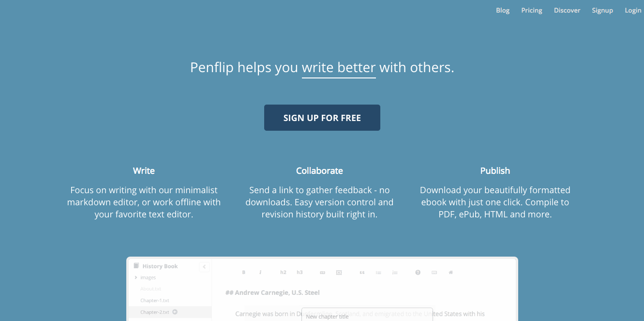Open help via the question mark icon
The height and width of the screenshot is (321, 644).
tap(418, 273)
